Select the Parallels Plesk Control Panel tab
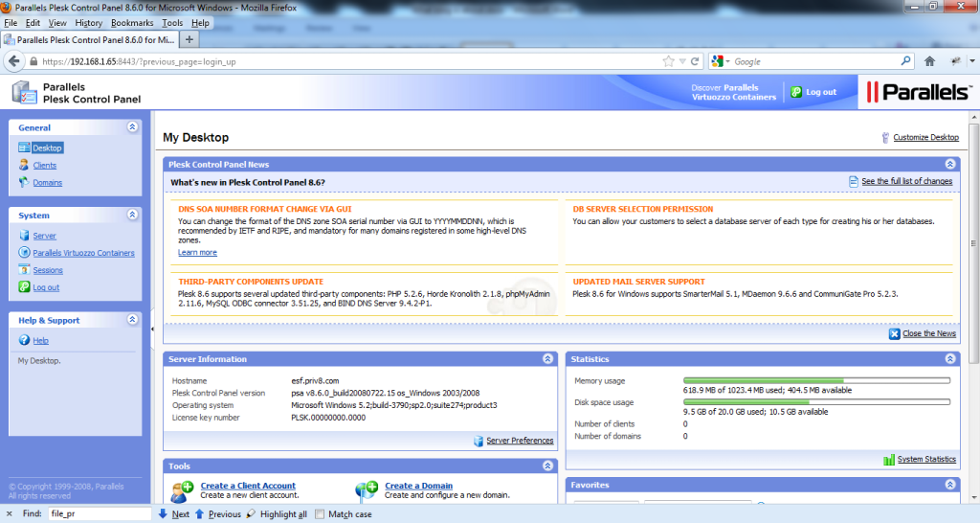 click(x=89, y=39)
